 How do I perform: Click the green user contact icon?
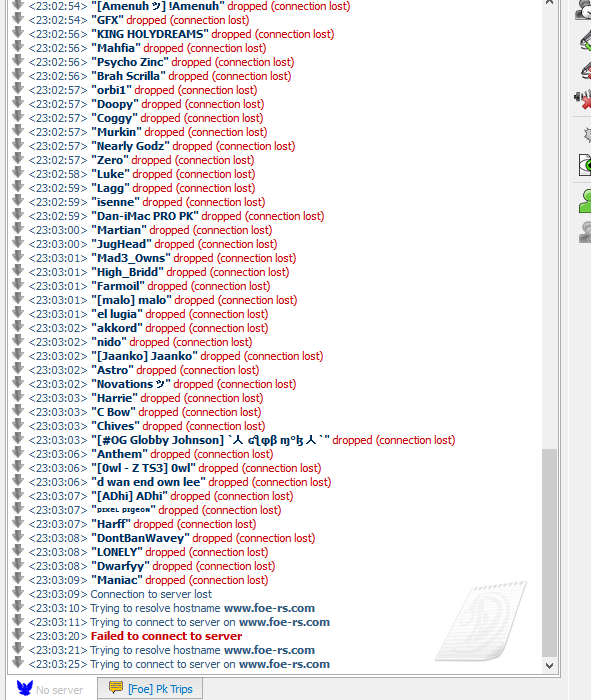[585, 200]
